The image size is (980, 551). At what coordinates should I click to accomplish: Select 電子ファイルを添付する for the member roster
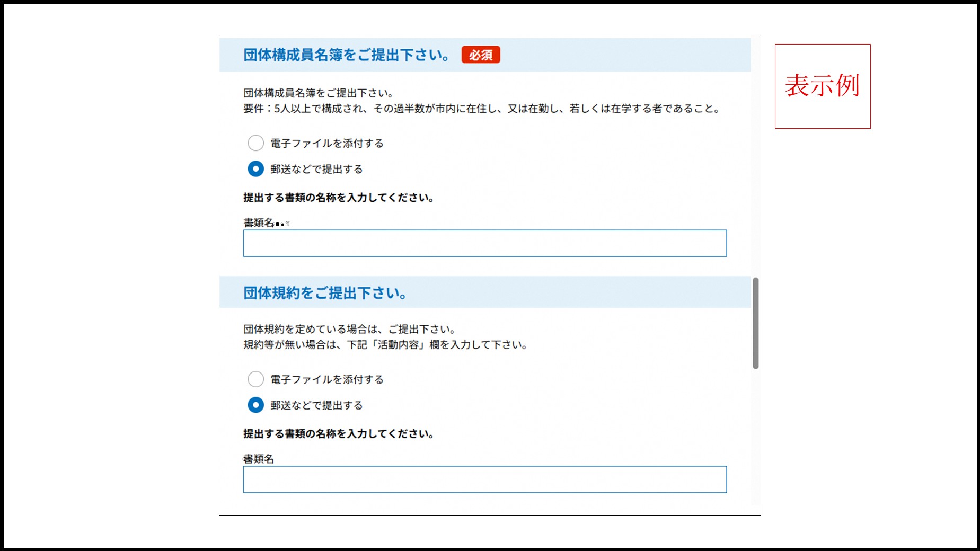tap(257, 143)
